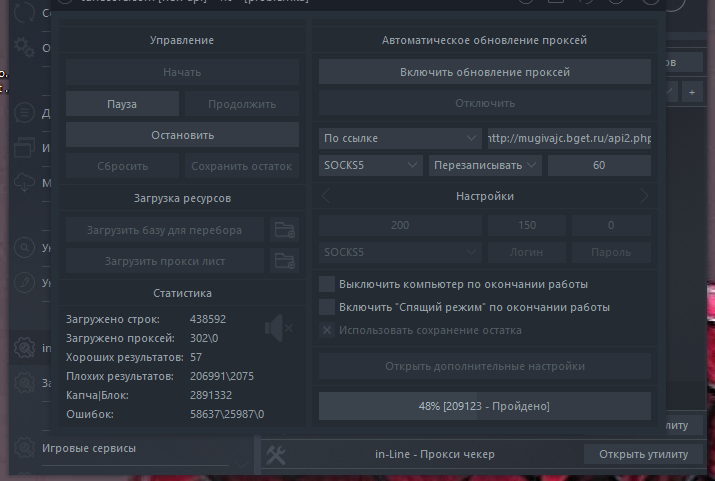Viewport: 715px width, 481px height.
Task: Click the Хороших результатов value 57
Action: [196, 357]
